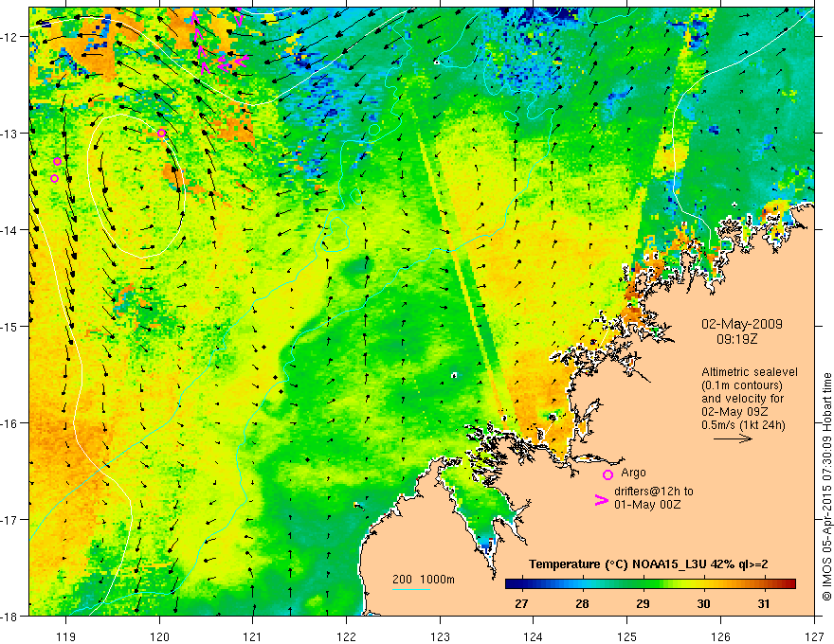
Task: Click the '200 1000m' depth contour label
Action: coord(424,580)
